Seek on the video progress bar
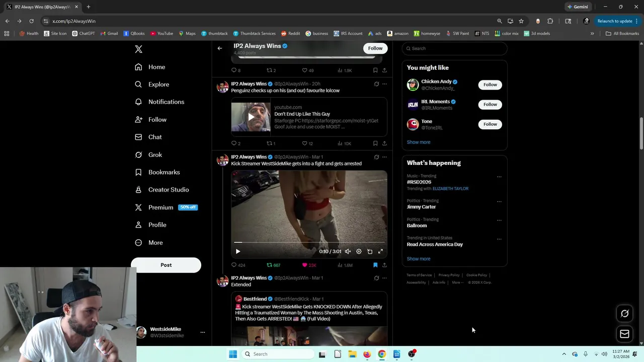Viewport: 644px width, 362px height. pyautogui.click(x=309, y=242)
